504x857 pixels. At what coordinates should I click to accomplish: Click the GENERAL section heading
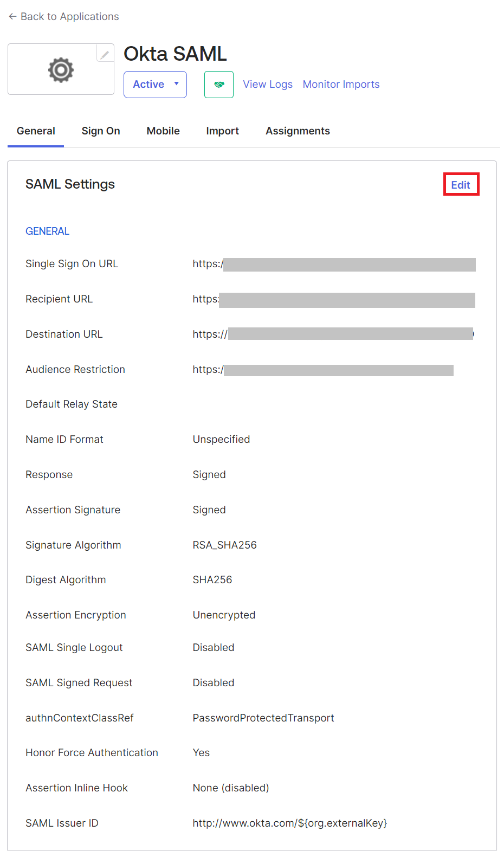pyautogui.click(x=48, y=231)
